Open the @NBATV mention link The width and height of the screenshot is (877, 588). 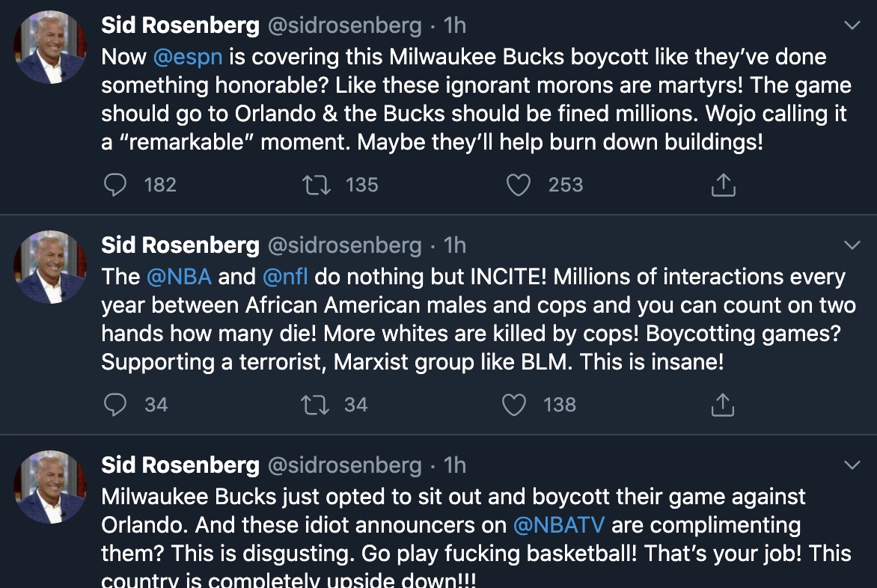point(561,525)
